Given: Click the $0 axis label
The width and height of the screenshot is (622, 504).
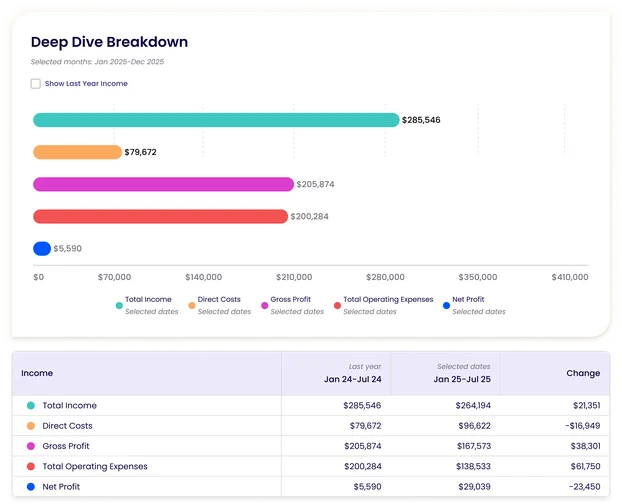Looking at the screenshot, I should point(38,277).
